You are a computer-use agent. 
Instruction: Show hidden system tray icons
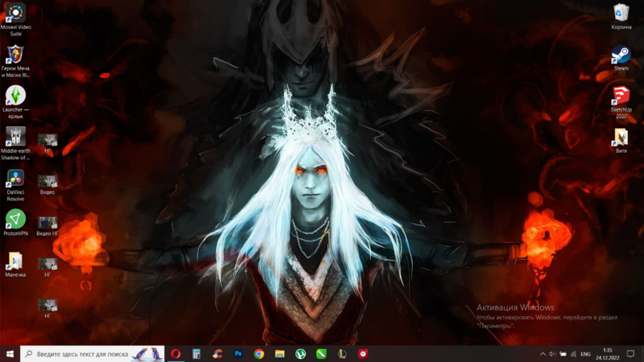click(543, 354)
